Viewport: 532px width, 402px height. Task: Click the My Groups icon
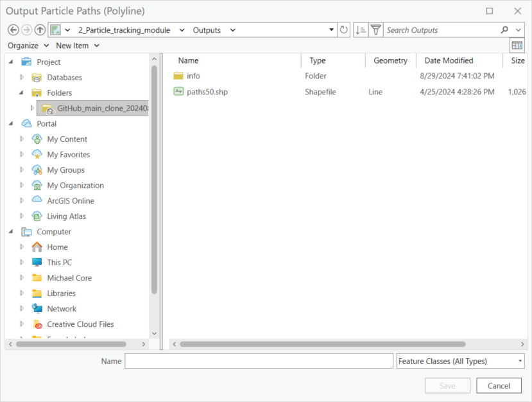(37, 170)
